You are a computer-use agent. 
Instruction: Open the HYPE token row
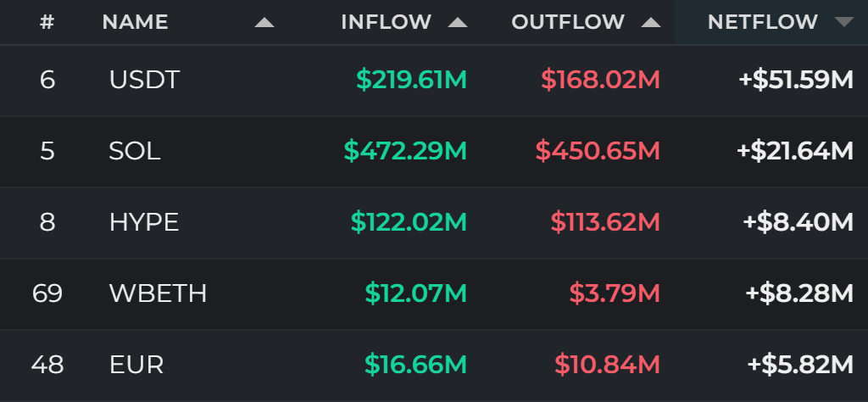(x=434, y=222)
